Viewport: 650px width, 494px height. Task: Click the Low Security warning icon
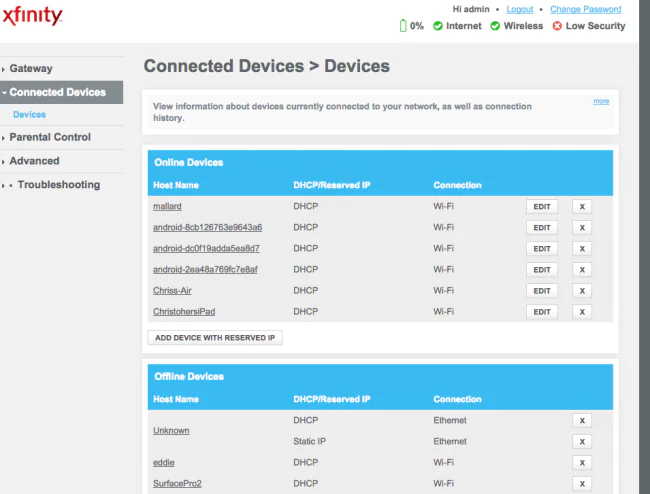click(557, 26)
